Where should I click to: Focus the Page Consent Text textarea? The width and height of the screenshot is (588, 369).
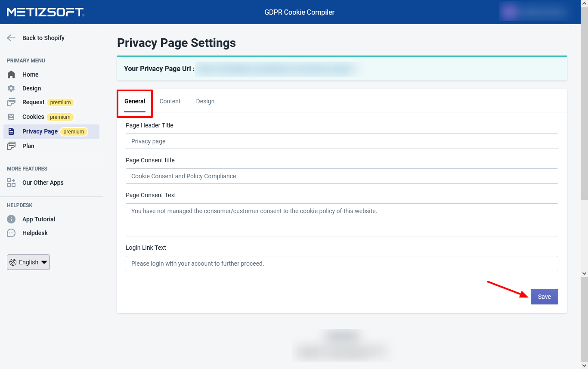(x=341, y=220)
